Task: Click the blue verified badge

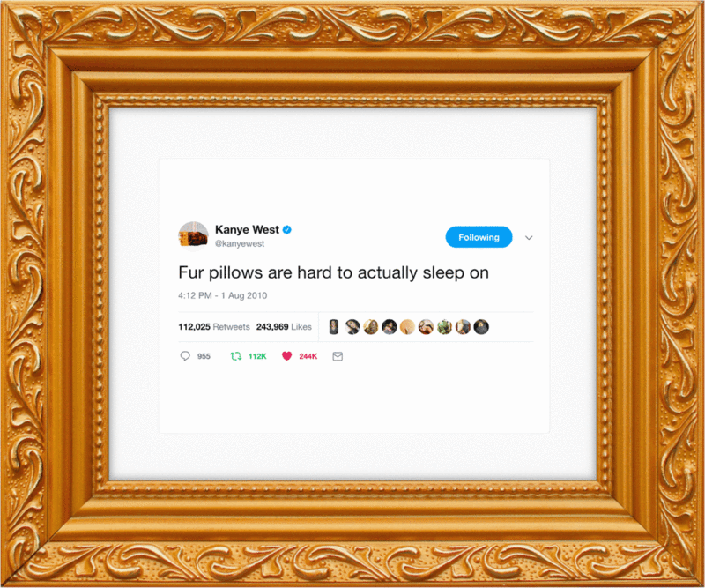Action: [x=287, y=230]
